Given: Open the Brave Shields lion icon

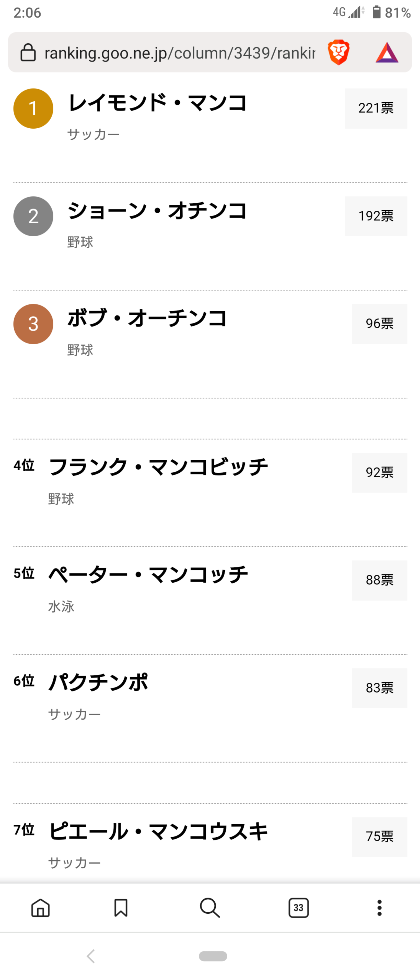Looking at the screenshot, I should [338, 52].
